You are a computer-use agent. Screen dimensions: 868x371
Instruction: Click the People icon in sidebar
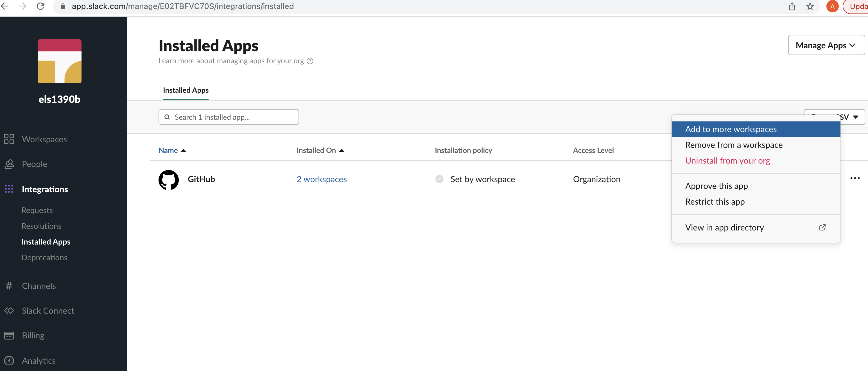pos(9,164)
